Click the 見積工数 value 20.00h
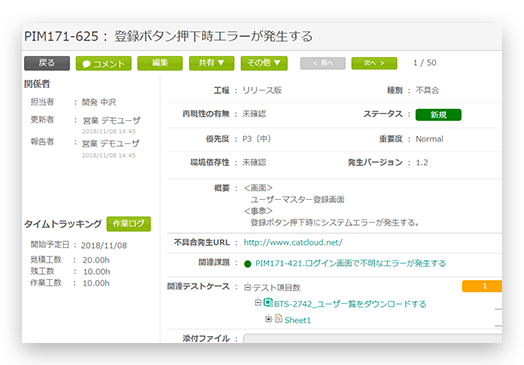 pyautogui.click(x=96, y=260)
